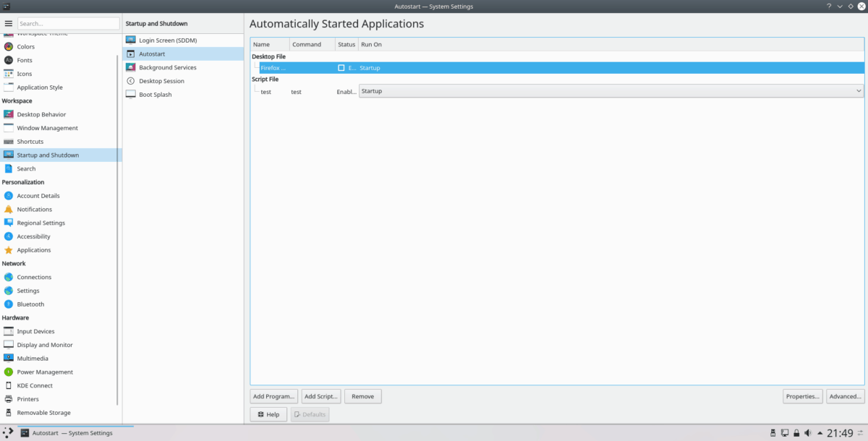Open Desktop Session icon
868x441 pixels.
point(131,81)
